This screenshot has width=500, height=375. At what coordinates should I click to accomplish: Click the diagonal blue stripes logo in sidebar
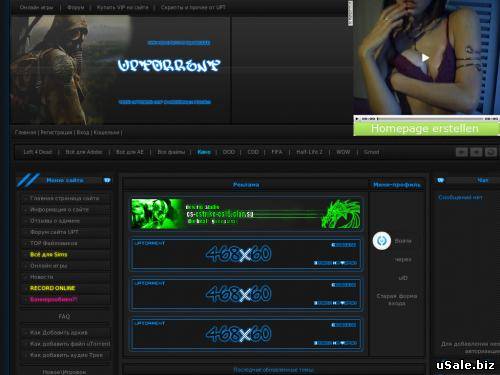pyautogui.click(x=28, y=180)
